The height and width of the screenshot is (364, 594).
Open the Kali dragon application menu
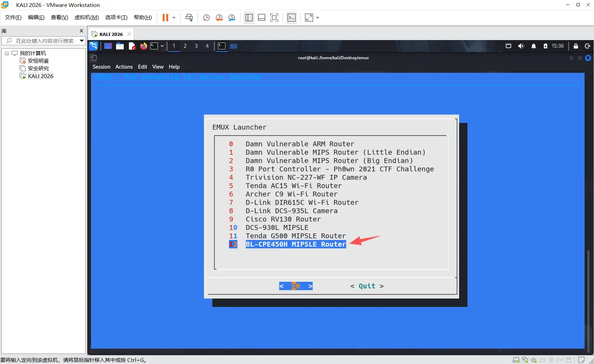[x=94, y=46]
